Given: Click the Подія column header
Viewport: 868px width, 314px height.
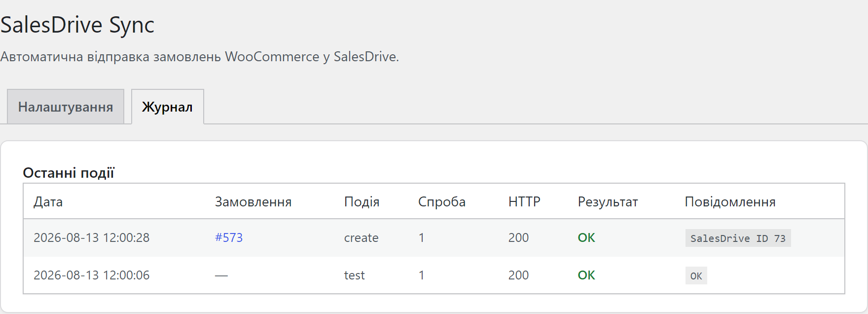Looking at the screenshot, I should (x=362, y=201).
